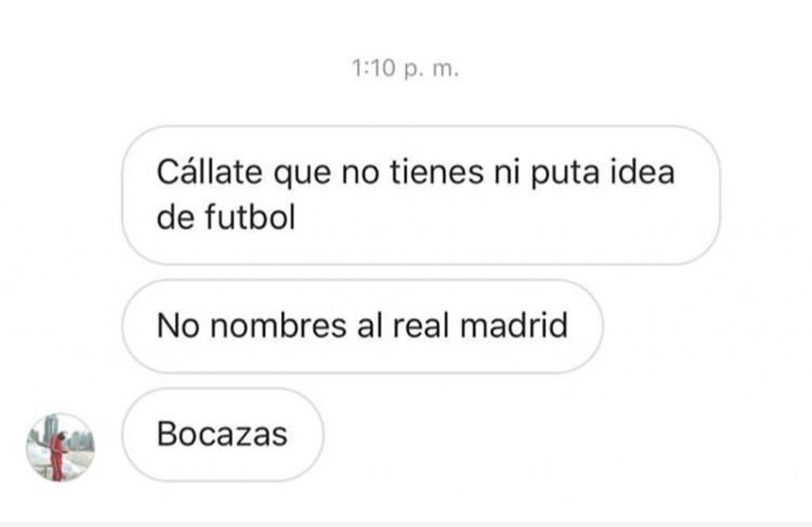Click the word "de" before futbol
The width and height of the screenshot is (812, 527).
point(175,217)
